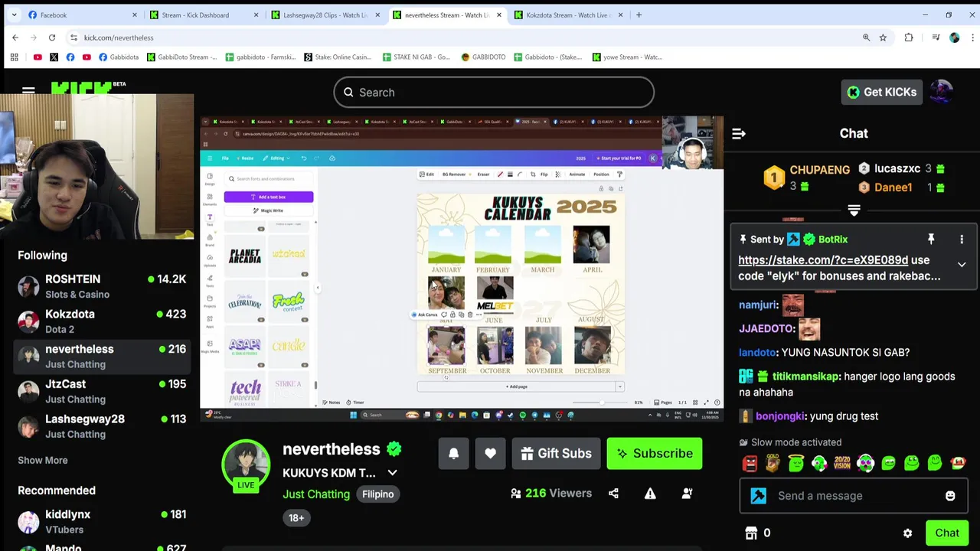Open Chrome tab search dropdown
The image size is (980, 551).
(15, 15)
